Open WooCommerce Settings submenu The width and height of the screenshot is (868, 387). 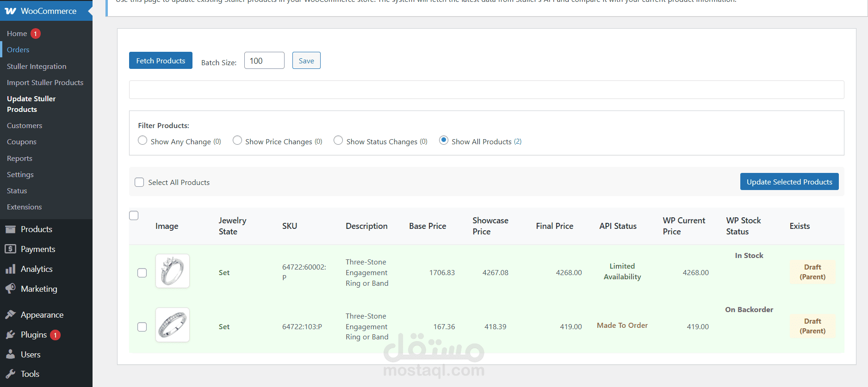20,174
